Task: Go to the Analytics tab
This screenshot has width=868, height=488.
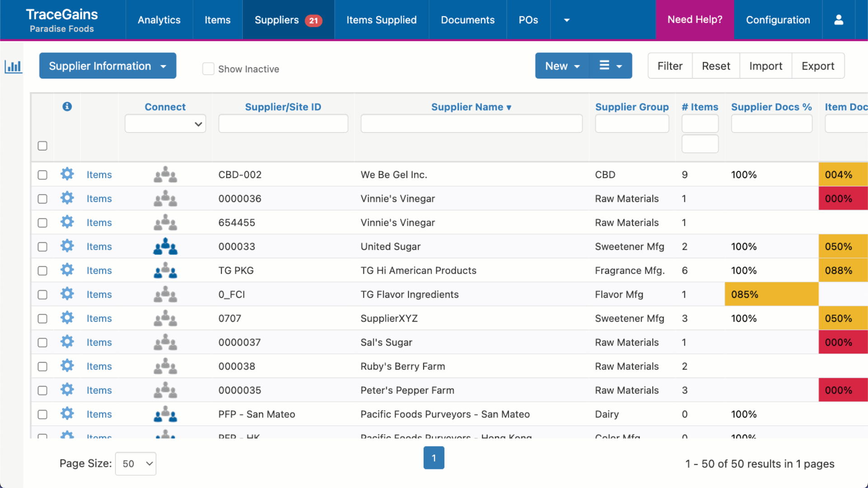Action: [159, 20]
